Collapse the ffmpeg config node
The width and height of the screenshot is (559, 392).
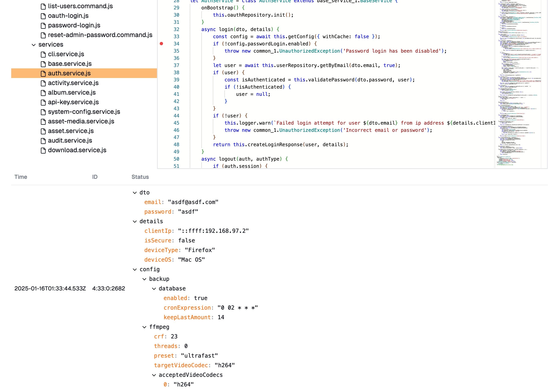click(x=144, y=327)
